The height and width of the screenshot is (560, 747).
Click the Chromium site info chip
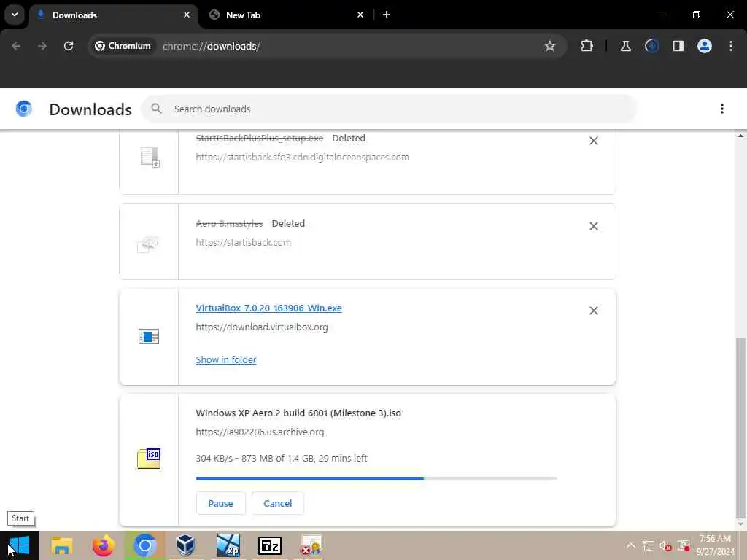point(123,46)
